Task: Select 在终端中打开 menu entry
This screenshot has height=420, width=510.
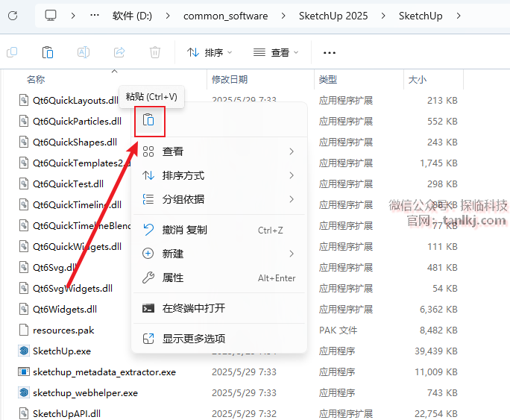Action: 219,308
